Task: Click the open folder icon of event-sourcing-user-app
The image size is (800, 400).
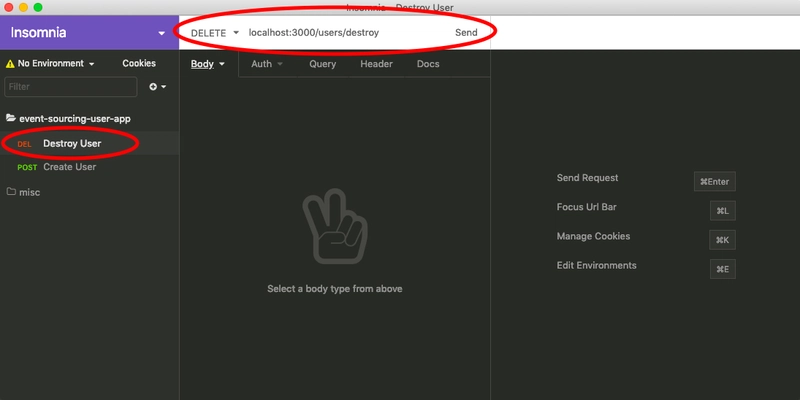Action: (11, 118)
